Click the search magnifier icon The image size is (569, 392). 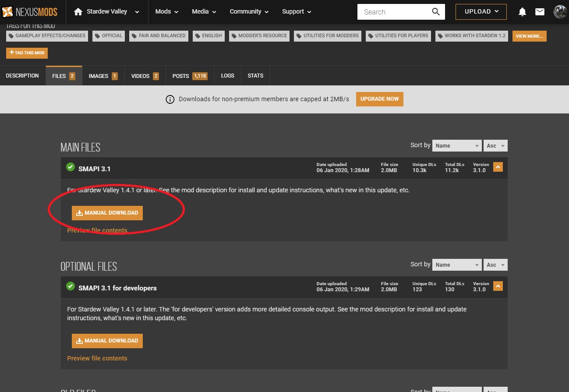pyautogui.click(x=435, y=12)
